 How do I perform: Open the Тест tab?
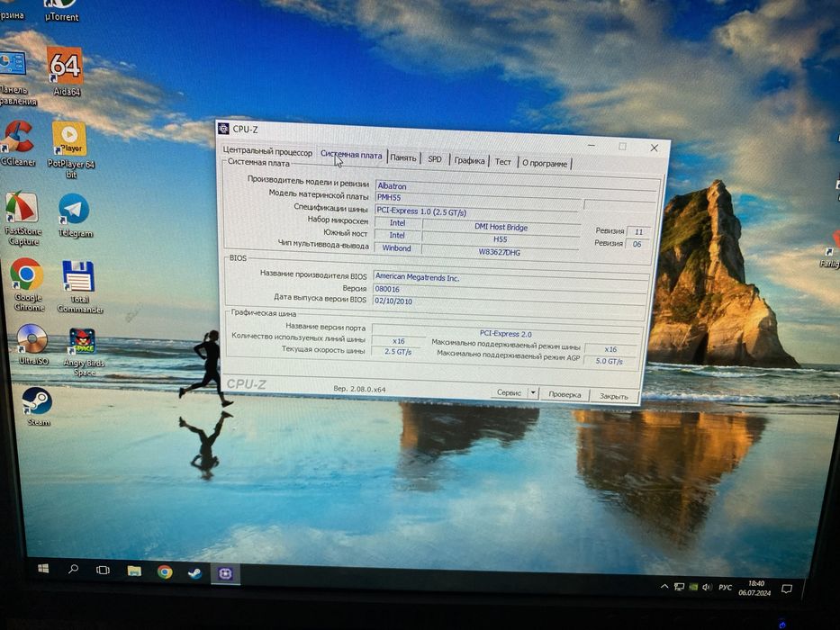502,162
